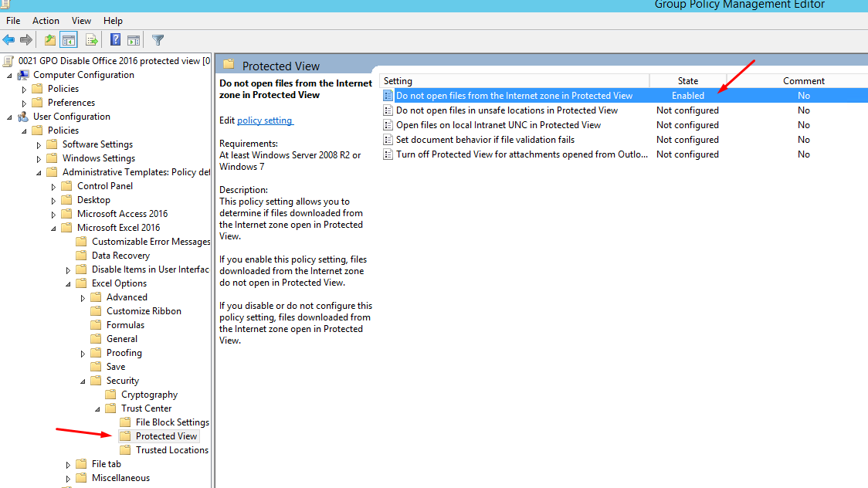The image size is (868, 488).
Task: Click policy icon of Intranet UNC setting
Action: (388, 125)
